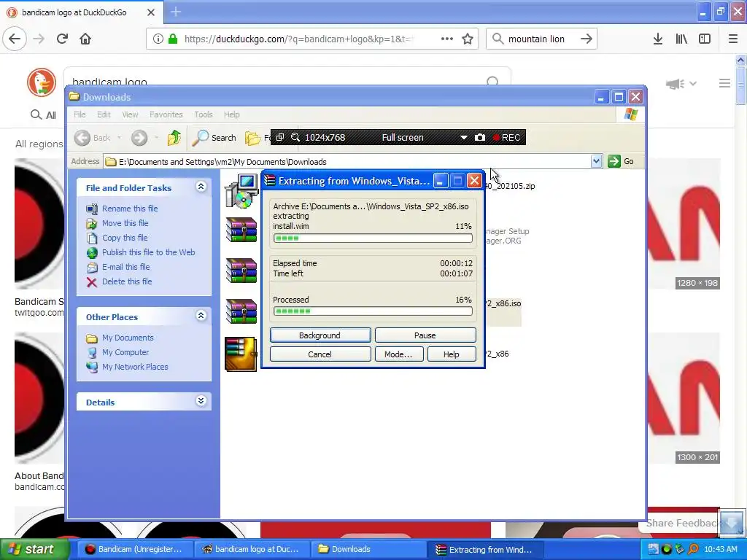Click the Go button beside address bar
This screenshot has height=560, width=747.
click(622, 161)
